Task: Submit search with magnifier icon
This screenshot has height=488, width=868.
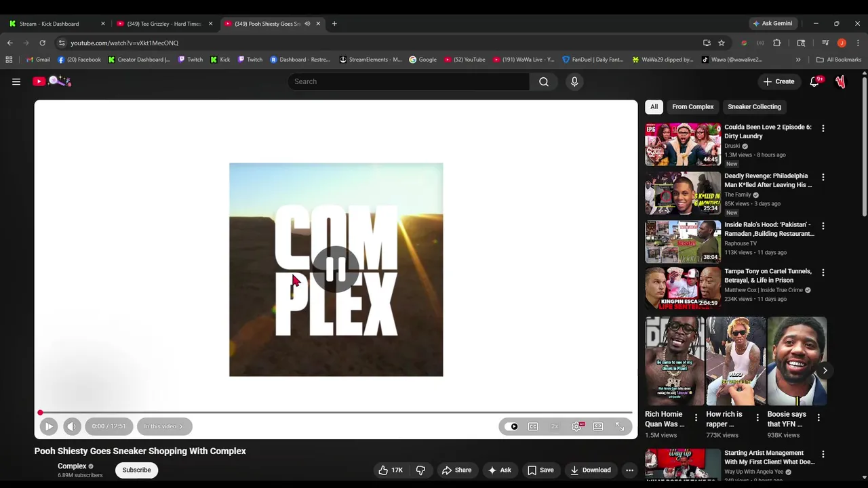Action: [544, 81]
